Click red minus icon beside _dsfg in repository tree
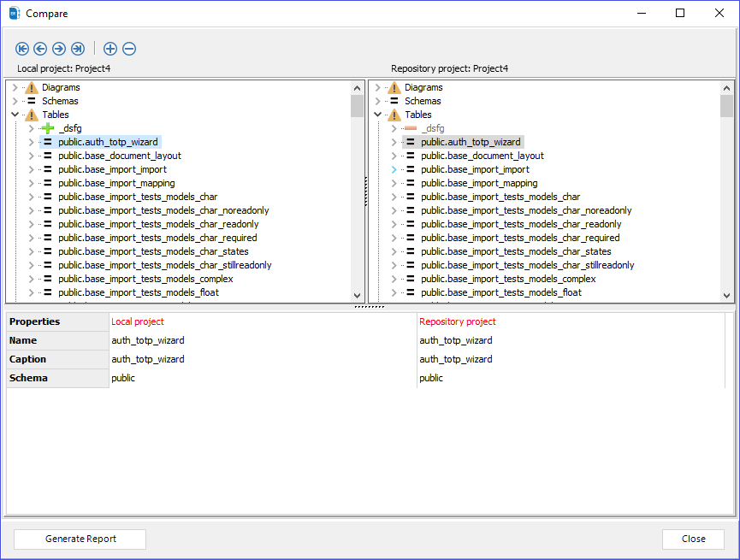The width and height of the screenshot is (740, 560). coord(411,128)
